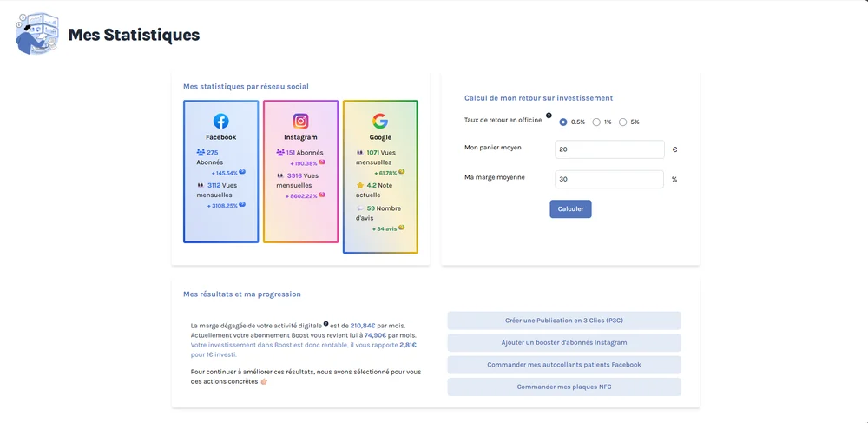Click the 275 Abonnés count
The image size is (868, 423).
click(x=213, y=152)
